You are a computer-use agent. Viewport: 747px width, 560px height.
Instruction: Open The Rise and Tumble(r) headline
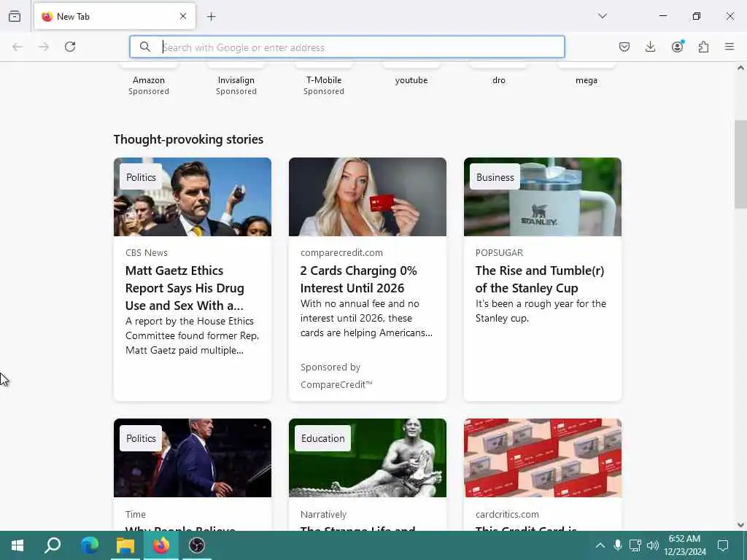[540, 279]
